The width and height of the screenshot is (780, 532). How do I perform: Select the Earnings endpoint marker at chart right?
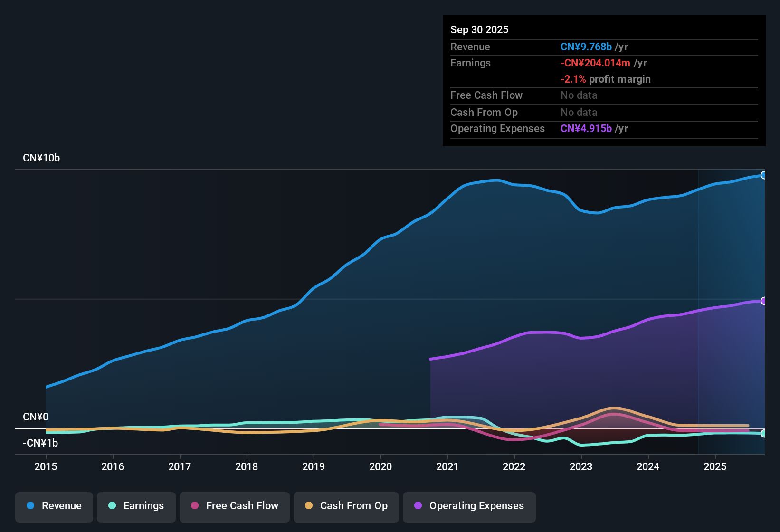[764, 434]
